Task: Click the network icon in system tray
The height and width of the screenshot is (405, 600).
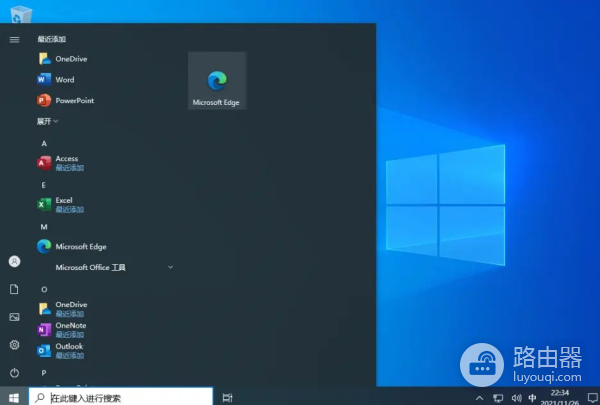Action: click(498, 398)
